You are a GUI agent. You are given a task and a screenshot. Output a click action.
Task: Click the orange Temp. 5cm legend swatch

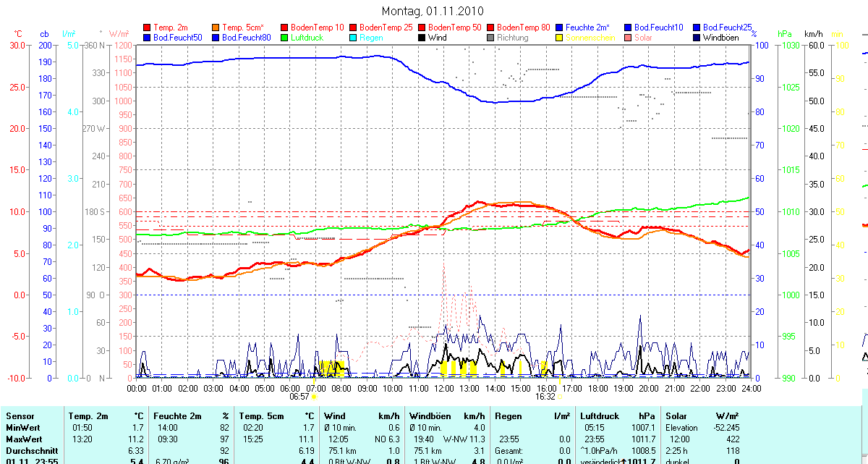(216, 27)
